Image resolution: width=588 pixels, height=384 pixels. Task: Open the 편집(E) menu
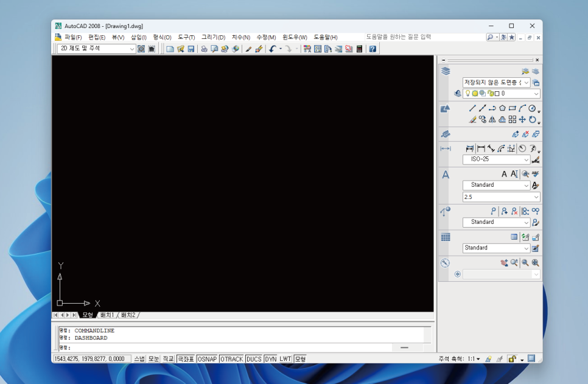97,37
